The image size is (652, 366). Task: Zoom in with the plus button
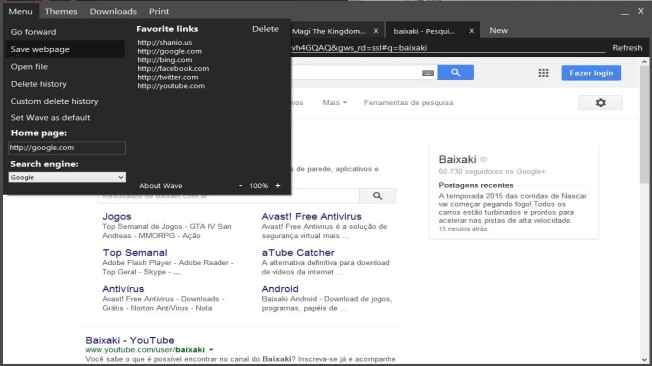(x=278, y=185)
